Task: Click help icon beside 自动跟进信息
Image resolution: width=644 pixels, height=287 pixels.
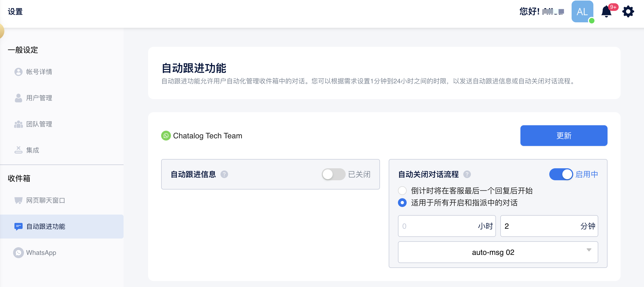Action: pos(224,174)
